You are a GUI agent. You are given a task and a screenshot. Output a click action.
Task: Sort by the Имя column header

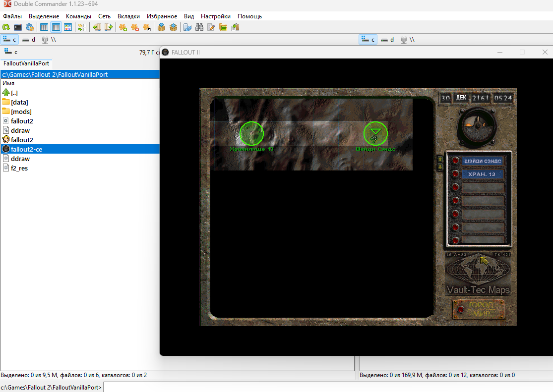tap(80, 83)
